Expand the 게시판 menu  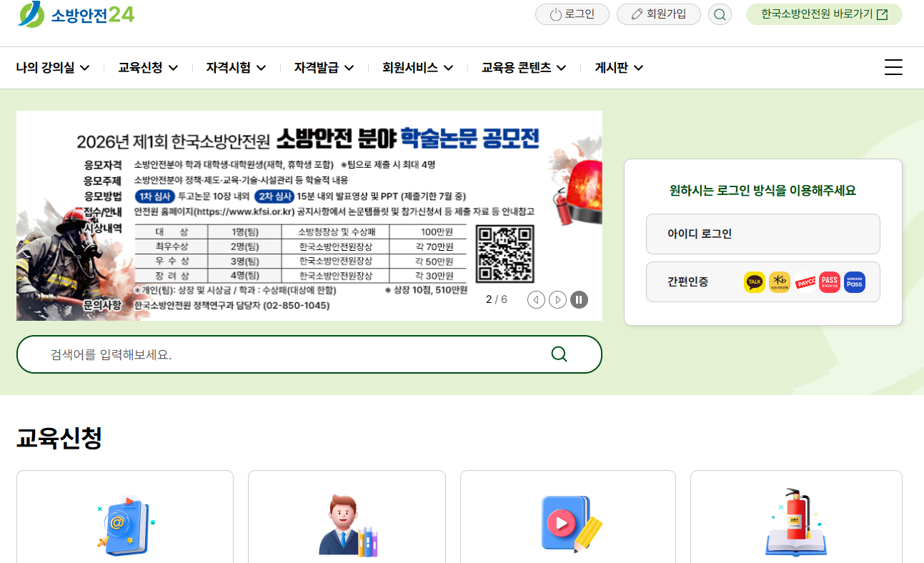pos(619,68)
